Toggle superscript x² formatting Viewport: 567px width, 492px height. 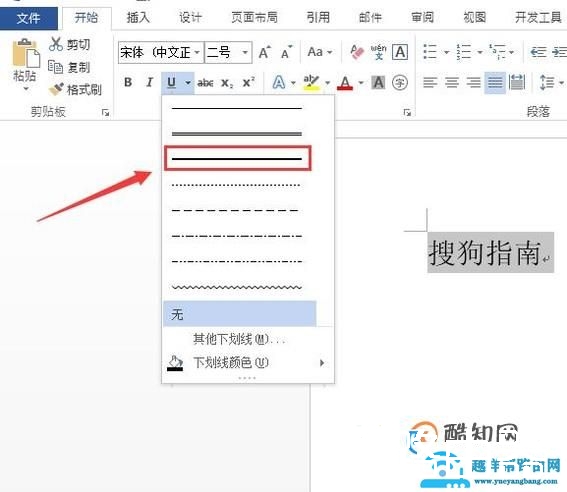click(248, 82)
